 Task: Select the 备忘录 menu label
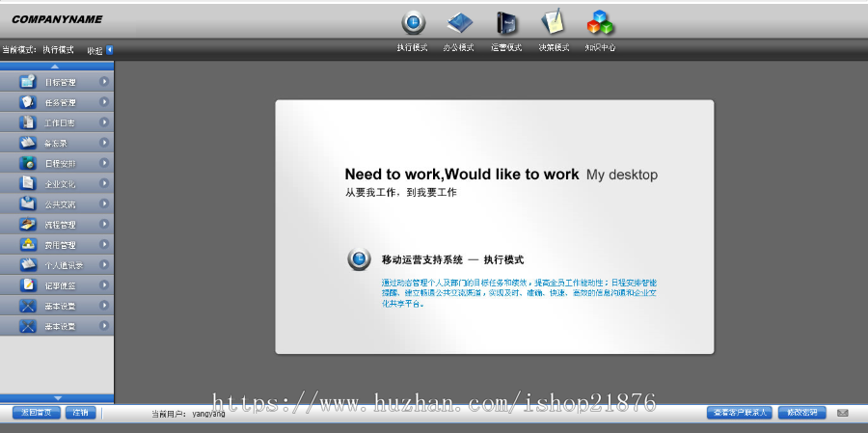(x=56, y=144)
